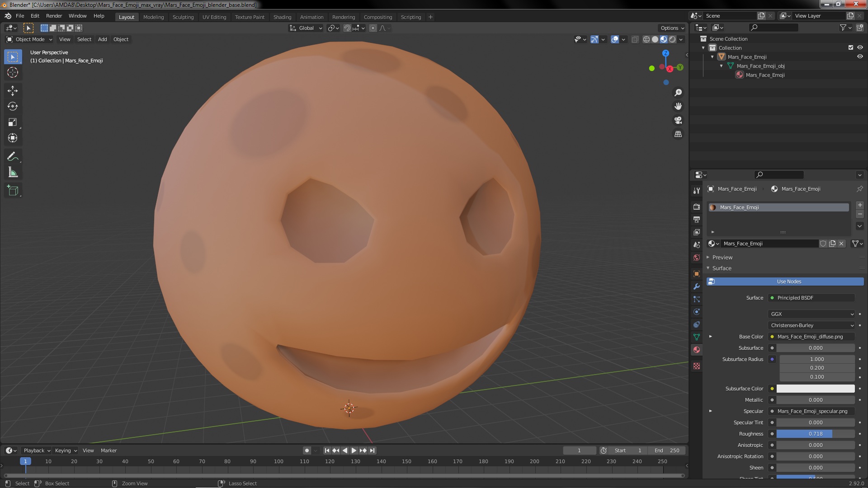This screenshot has width=868, height=488.
Task: Open the Object properties tab
Action: pos(697,274)
